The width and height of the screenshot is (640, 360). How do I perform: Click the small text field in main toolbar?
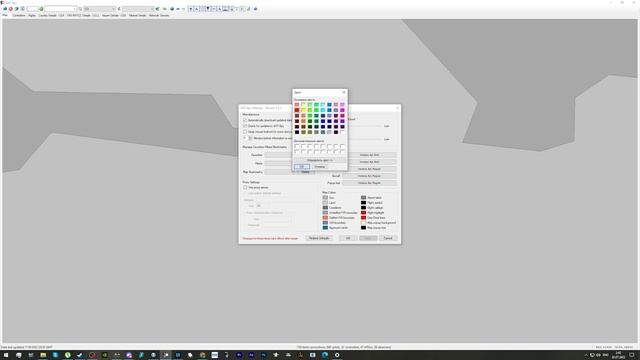32,9
